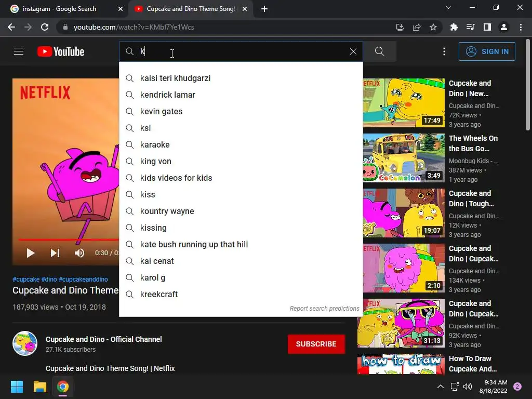Clear the search box with the X
The width and height of the screenshot is (532, 399).
coord(353,51)
